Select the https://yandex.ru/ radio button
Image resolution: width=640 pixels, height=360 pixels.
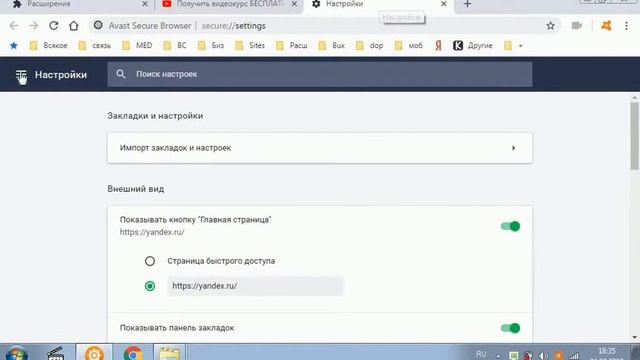(x=150, y=286)
